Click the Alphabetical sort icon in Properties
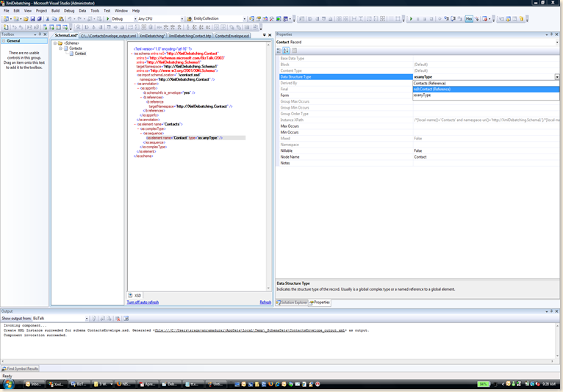This screenshot has height=392, width=563. click(286, 51)
